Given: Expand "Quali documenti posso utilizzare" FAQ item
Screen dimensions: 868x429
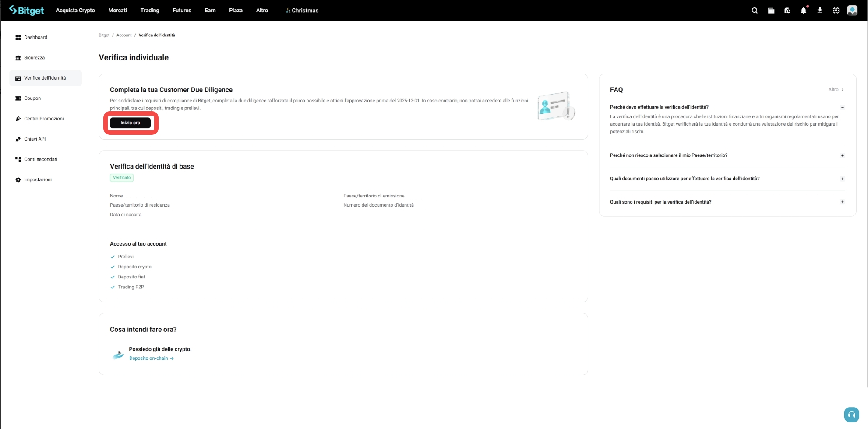Looking at the screenshot, I should pyautogui.click(x=843, y=179).
